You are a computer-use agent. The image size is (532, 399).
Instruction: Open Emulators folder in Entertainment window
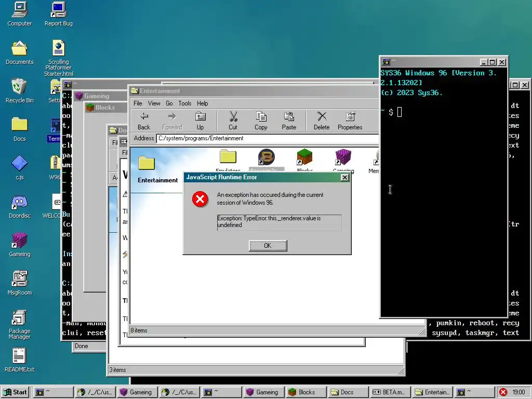pyautogui.click(x=228, y=161)
